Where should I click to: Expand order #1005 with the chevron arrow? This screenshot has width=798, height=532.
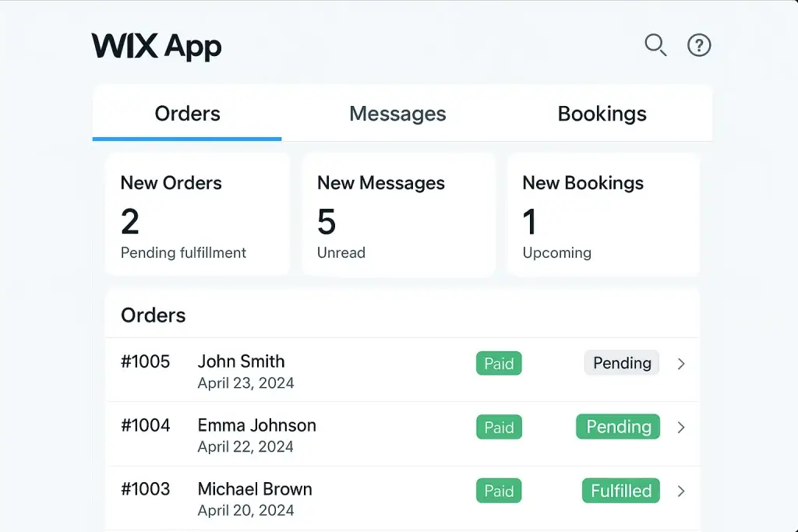(681, 364)
